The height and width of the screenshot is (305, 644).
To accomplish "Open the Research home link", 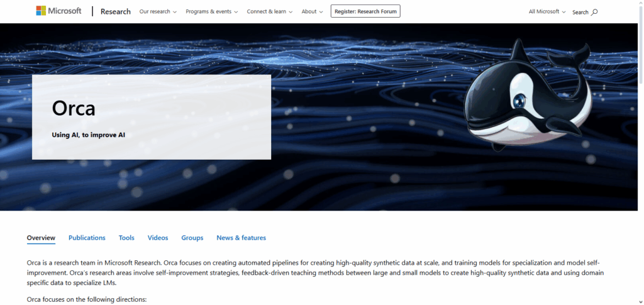I will tap(116, 11).
